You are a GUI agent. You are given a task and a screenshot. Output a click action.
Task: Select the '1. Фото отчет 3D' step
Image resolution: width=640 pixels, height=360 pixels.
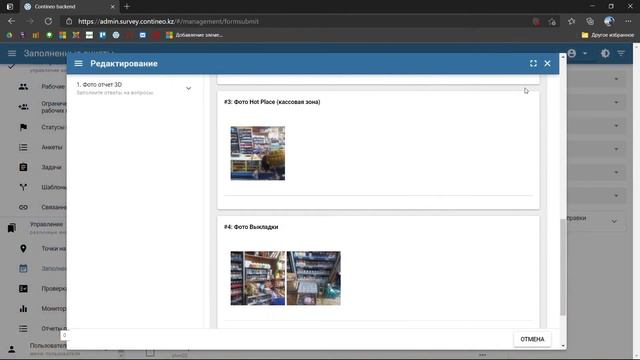click(x=133, y=88)
